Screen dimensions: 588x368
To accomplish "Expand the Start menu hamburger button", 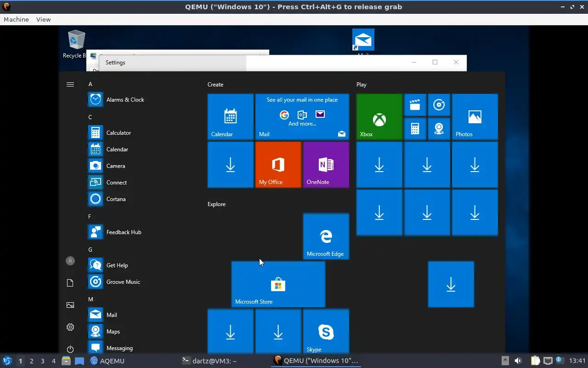I will click(70, 84).
